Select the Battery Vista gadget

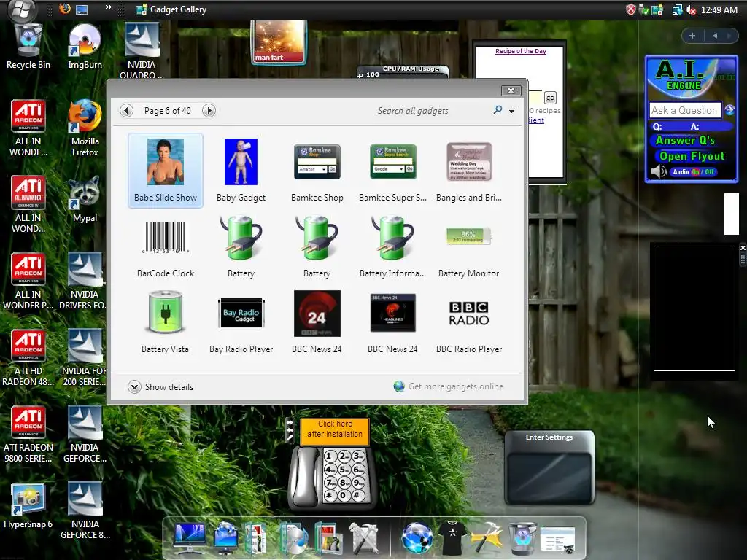tap(166, 323)
